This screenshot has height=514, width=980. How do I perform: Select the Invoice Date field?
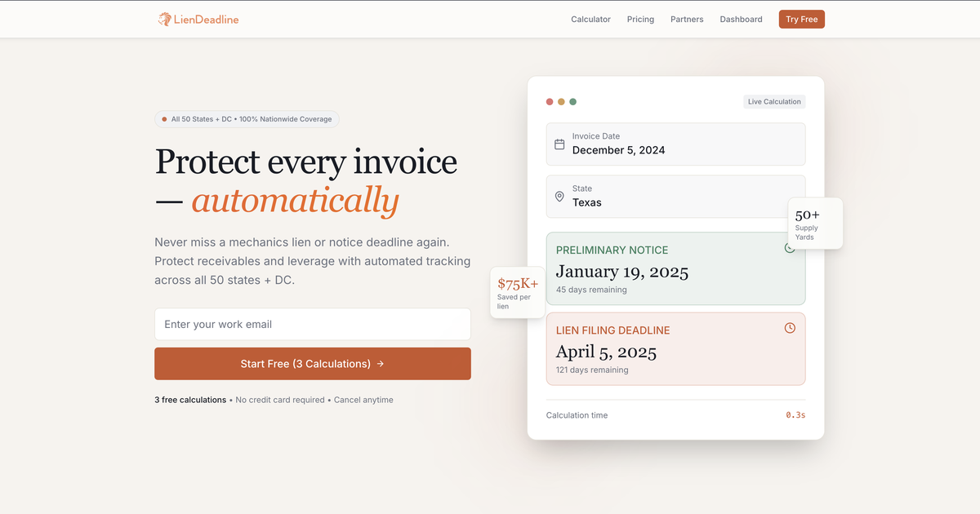coord(675,144)
